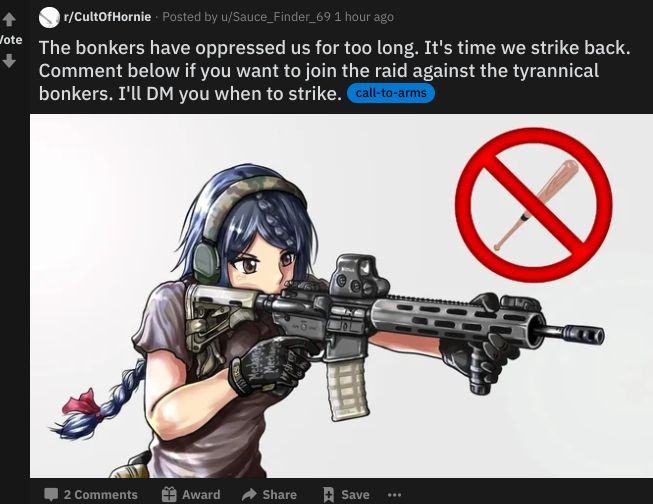This screenshot has height=504, width=653.
Task: Click the Share arrow icon
Action: click(x=249, y=494)
